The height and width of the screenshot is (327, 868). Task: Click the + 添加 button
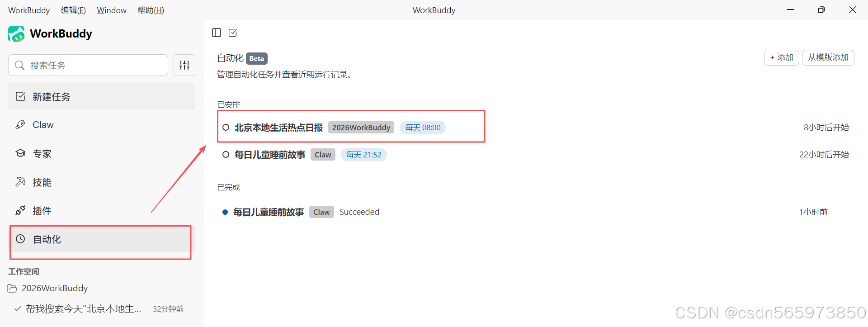point(782,57)
